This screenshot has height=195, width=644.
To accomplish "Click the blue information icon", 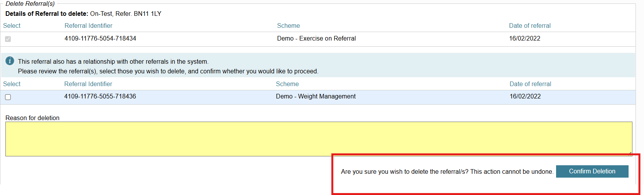I will [x=10, y=61].
